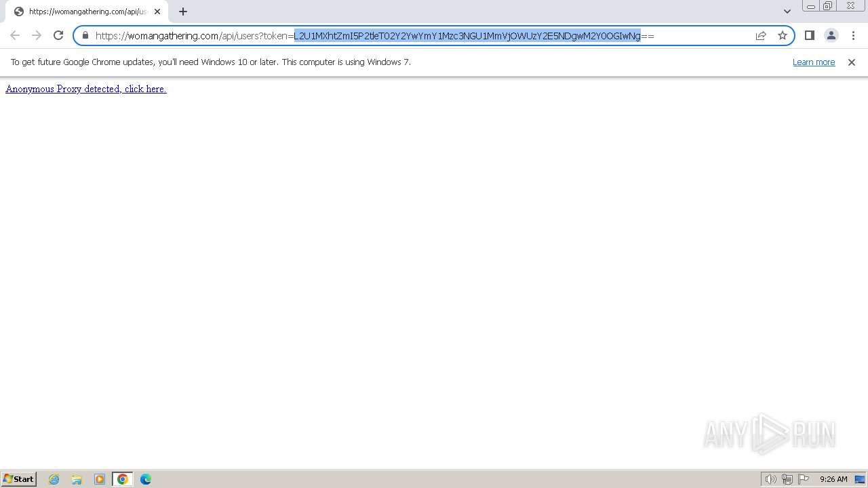Show the clock reading 9:26 AM

(833, 479)
